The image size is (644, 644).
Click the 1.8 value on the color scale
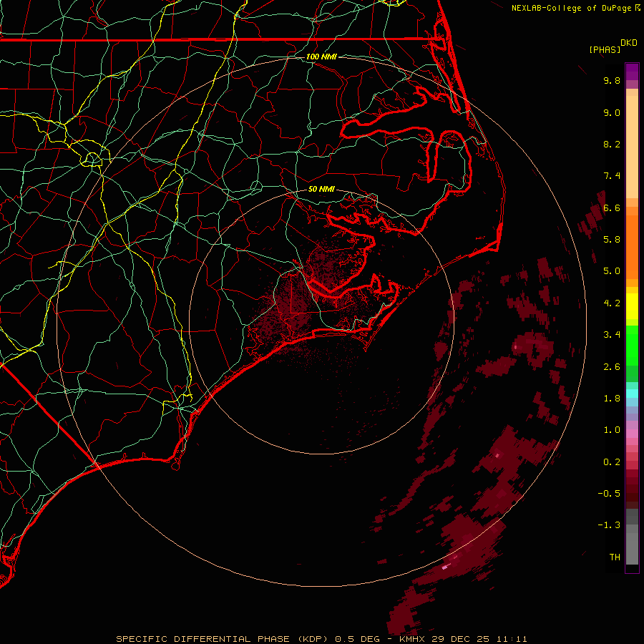[x=612, y=399]
